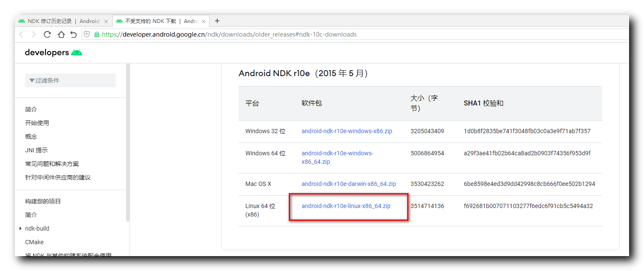Download android-ndk-r10e-windows-x86.zip
The image size is (644, 271).
coord(347,131)
